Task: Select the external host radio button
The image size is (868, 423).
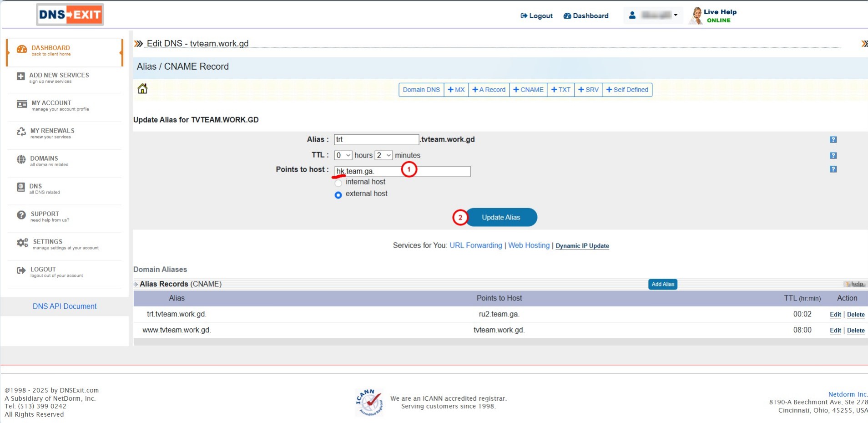Action: coord(338,195)
